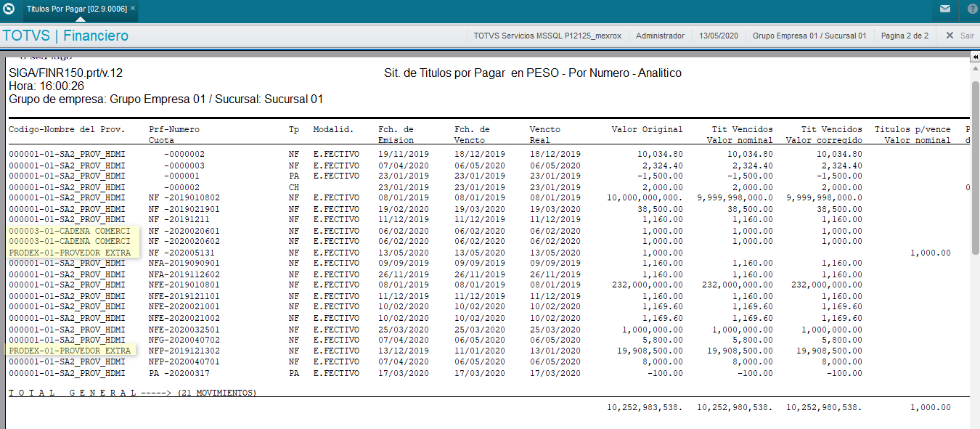980x429 pixels.
Task: Click the SIGA/FINR150.prt/v.12 report identifier
Action: point(65,73)
